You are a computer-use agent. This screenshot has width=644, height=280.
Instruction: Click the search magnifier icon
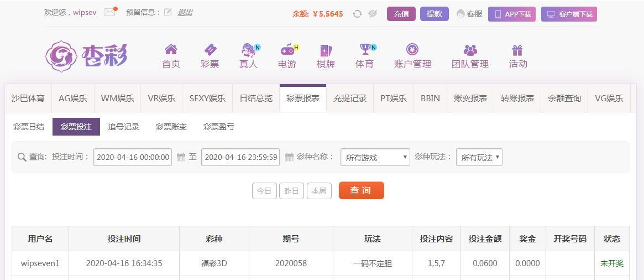coord(22,157)
